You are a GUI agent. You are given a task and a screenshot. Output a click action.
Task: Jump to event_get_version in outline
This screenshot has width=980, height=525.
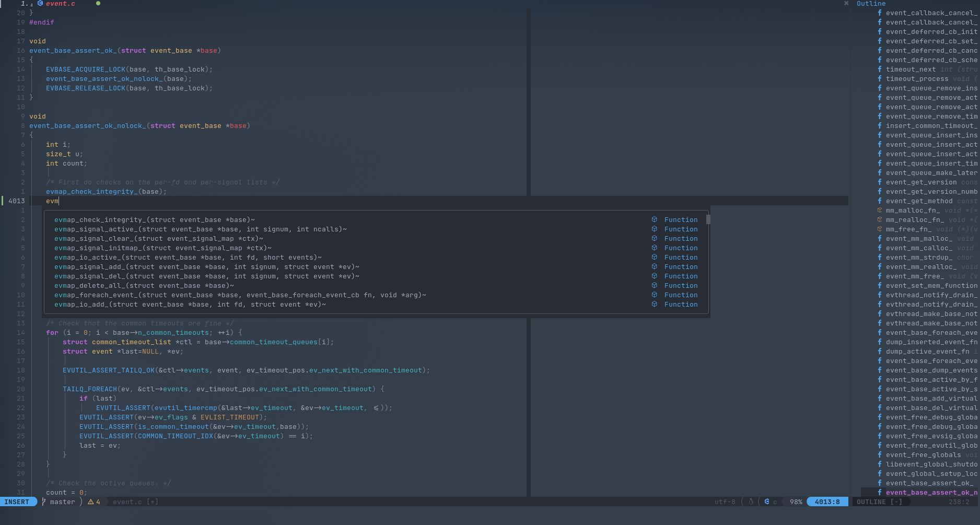921,182
